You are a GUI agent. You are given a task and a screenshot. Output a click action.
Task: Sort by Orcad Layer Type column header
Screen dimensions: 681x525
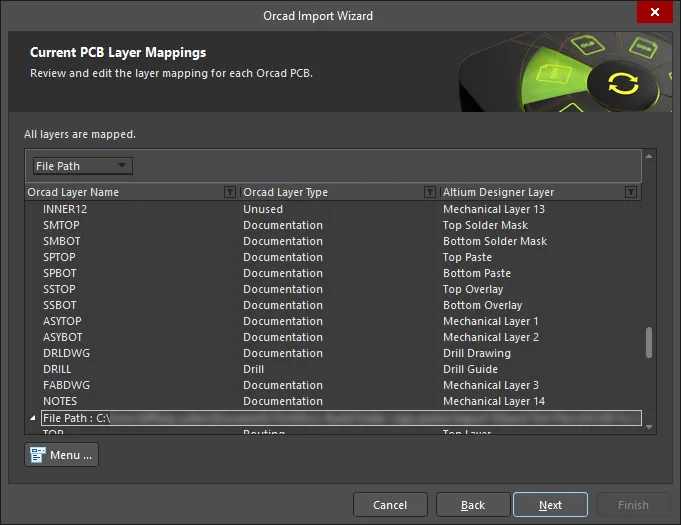pyautogui.click(x=285, y=192)
